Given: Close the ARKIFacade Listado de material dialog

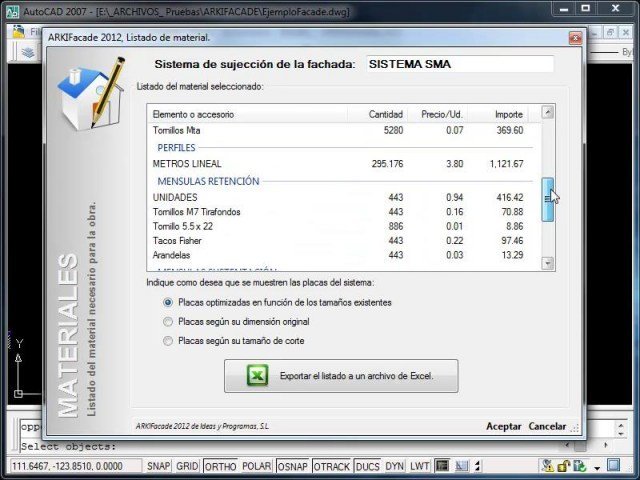Looking at the screenshot, I should [575, 38].
